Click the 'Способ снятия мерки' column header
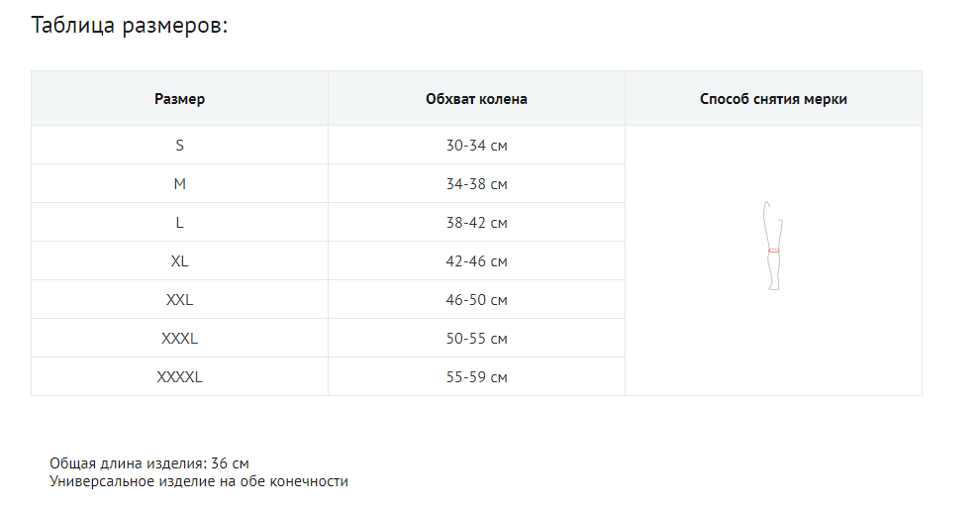 [x=773, y=99]
